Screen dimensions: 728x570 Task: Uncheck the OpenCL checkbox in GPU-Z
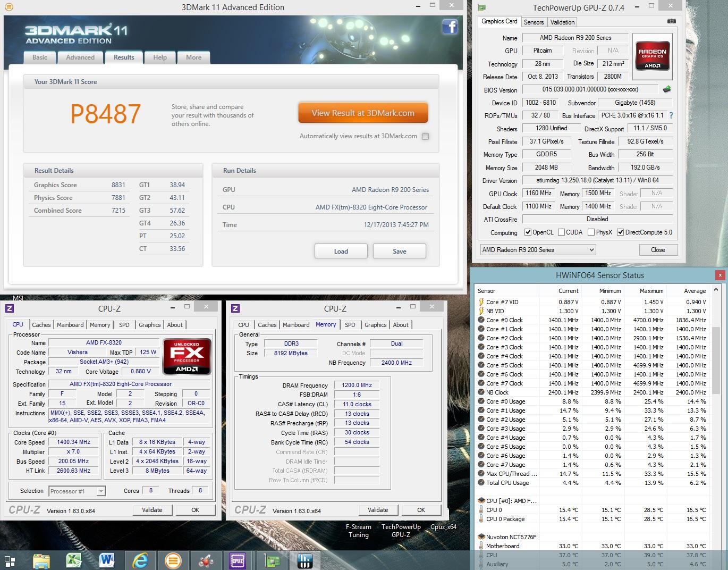coord(528,232)
